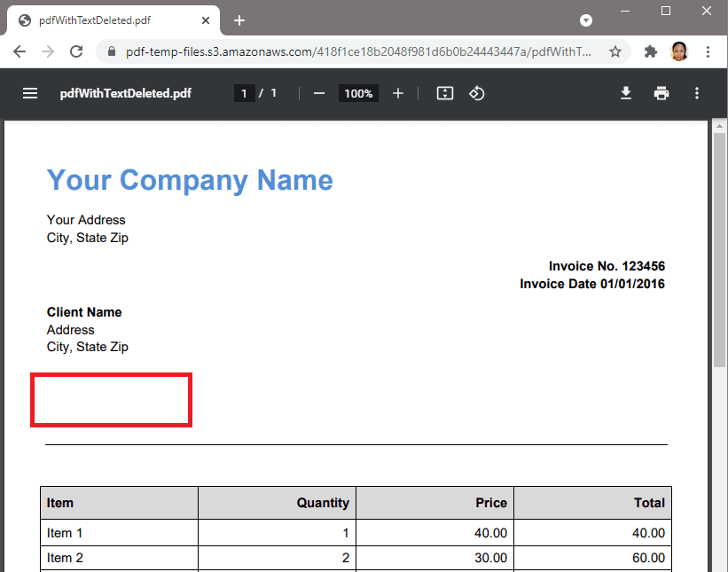Open the Chrome browser menu
This screenshot has height=572, width=728.
coord(708,52)
